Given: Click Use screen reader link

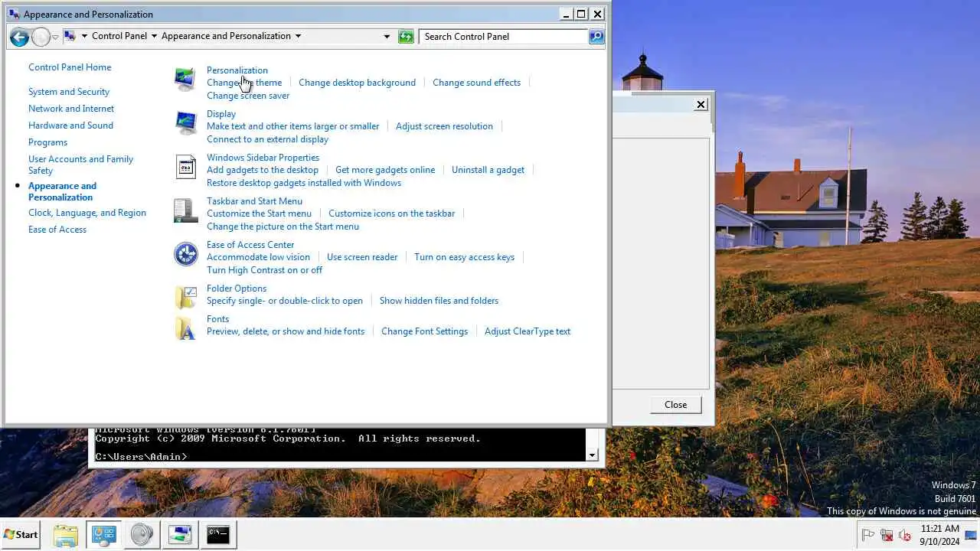Looking at the screenshot, I should (362, 257).
